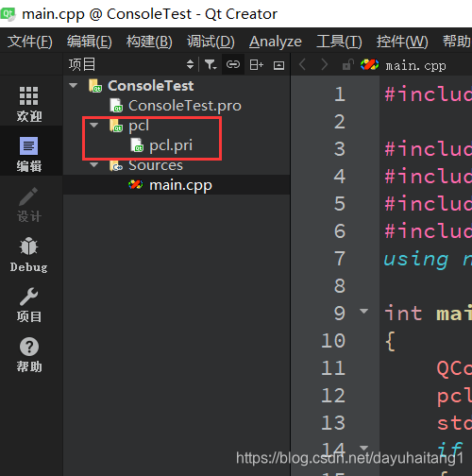Click the split panel icon

(x=256, y=65)
